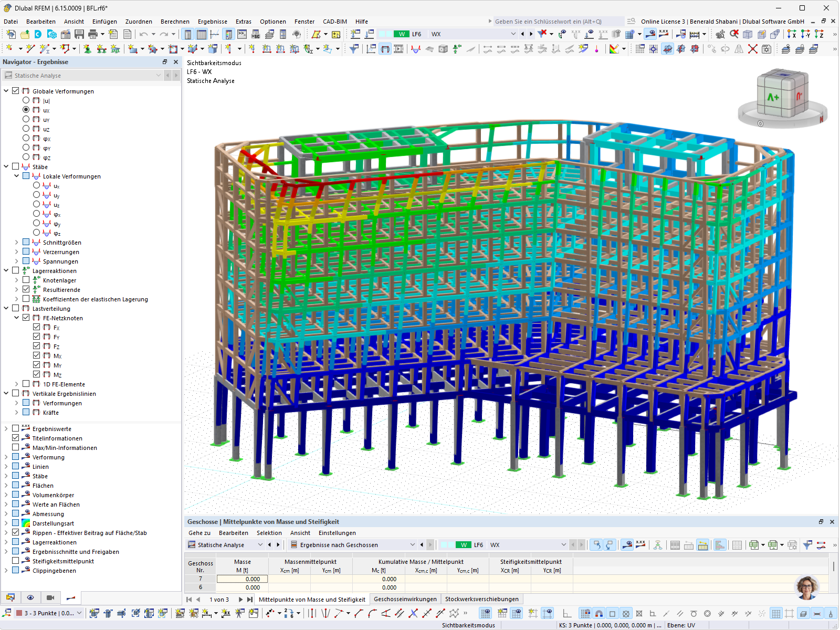Image resolution: width=840 pixels, height=630 pixels.
Task: Click the color gradient result display icon
Action: (614, 49)
